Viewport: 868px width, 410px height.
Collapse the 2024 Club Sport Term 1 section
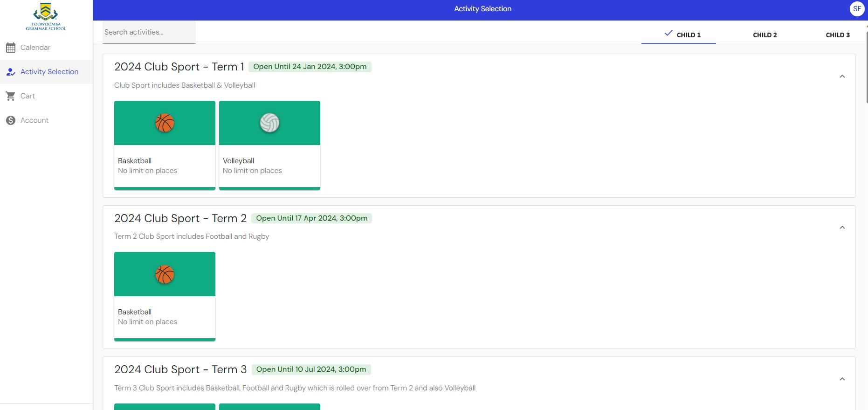[x=842, y=76]
